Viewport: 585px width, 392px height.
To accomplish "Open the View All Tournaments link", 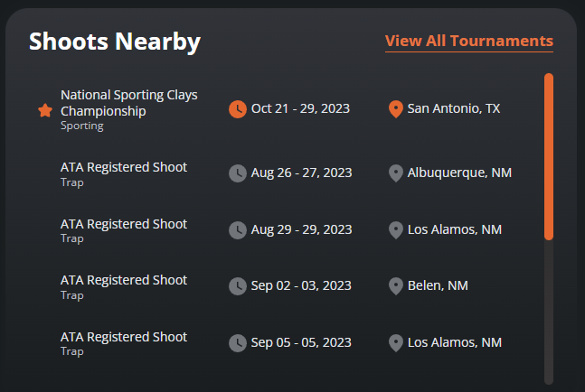I will [469, 41].
